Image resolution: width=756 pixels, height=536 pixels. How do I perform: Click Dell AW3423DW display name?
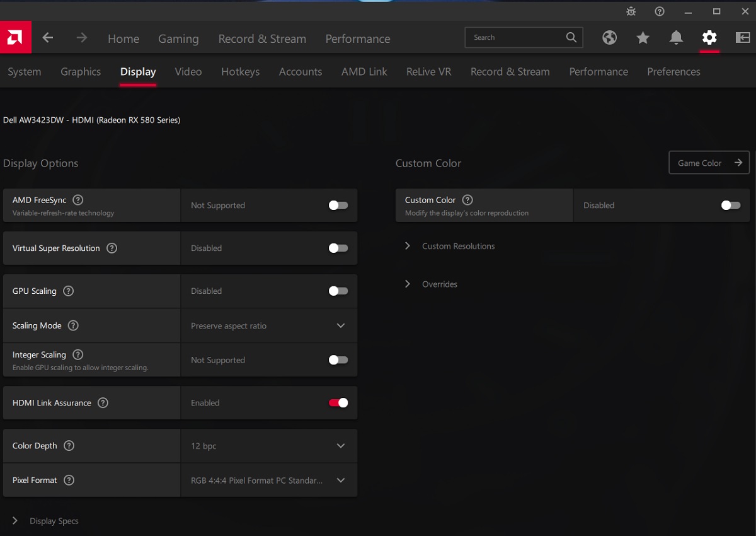(x=92, y=120)
